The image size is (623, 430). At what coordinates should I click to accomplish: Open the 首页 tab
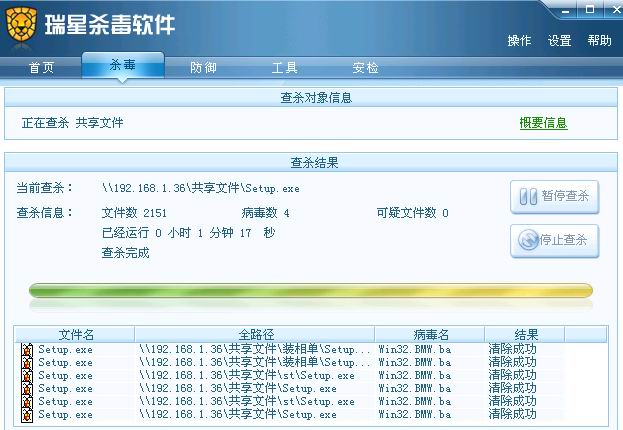[x=41, y=67]
